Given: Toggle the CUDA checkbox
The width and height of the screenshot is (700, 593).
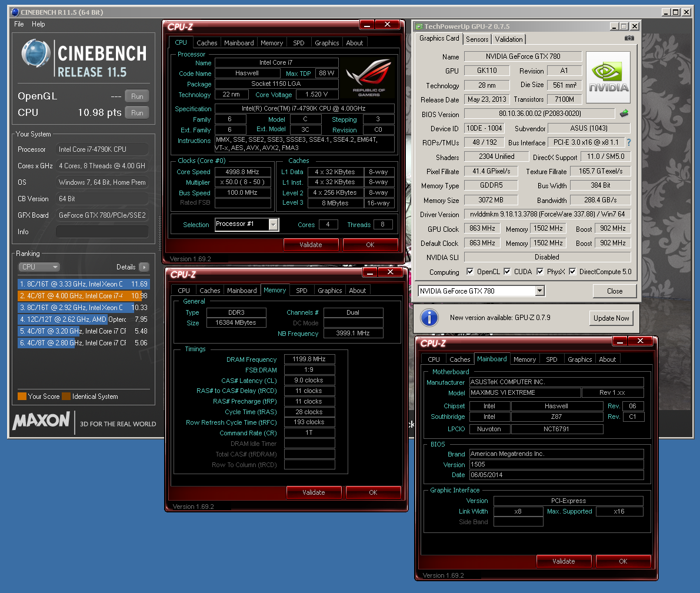Looking at the screenshot, I should [x=507, y=271].
